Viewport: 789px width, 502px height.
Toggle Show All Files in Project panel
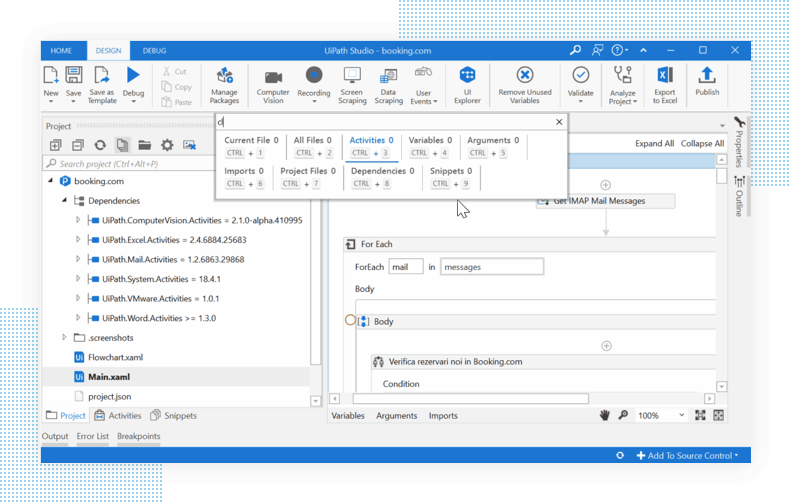click(122, 145)
